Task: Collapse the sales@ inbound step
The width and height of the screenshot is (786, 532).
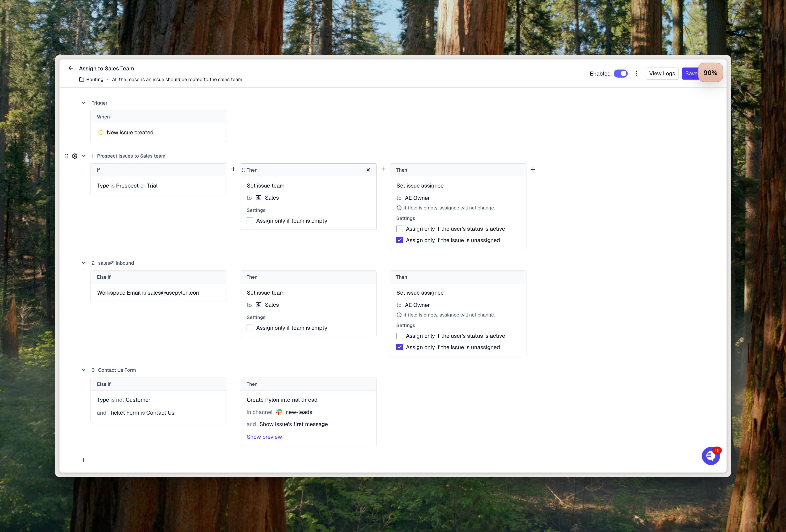Action: pos(84,263)
